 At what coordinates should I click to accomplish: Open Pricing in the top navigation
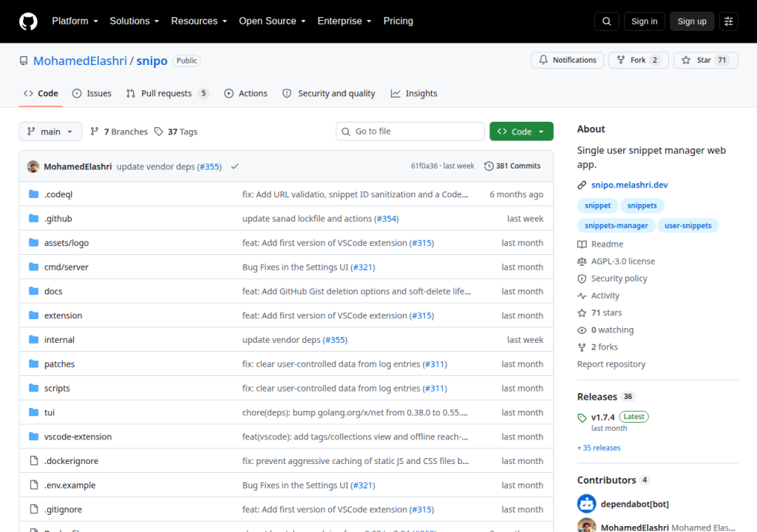tap(398, 21)
